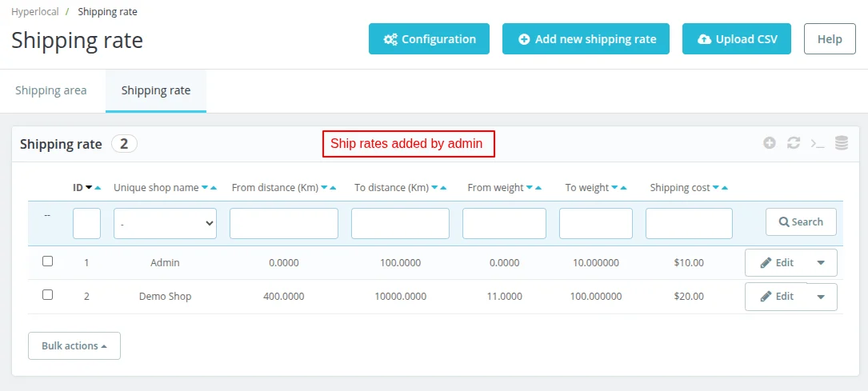868x391 pixels.
Task: Edit the Demo Shop shipping rate
Action: (x=778, y=297)
